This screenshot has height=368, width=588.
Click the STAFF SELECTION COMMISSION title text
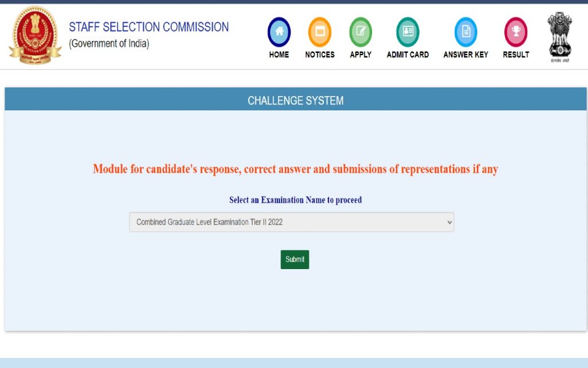[x=149, y=27]
